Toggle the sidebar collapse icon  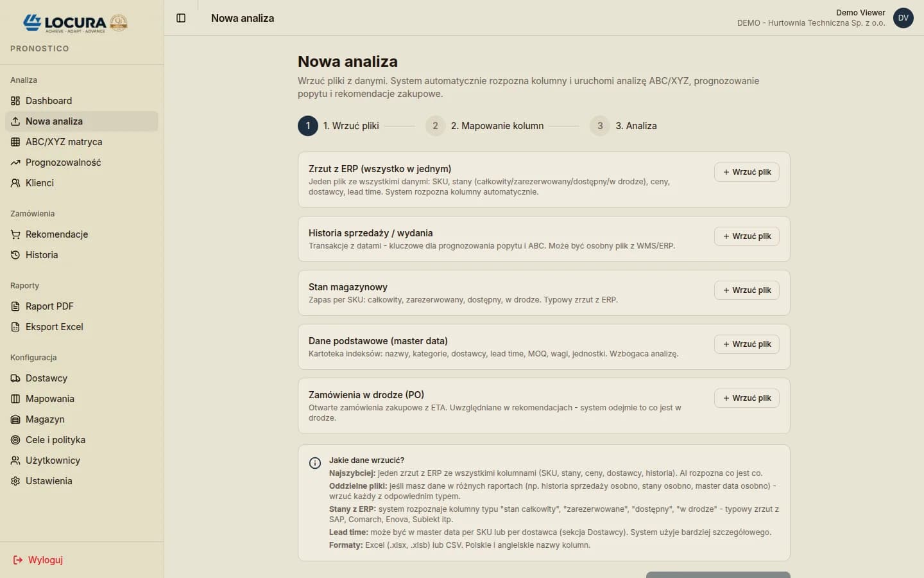(x=181, y=18)
